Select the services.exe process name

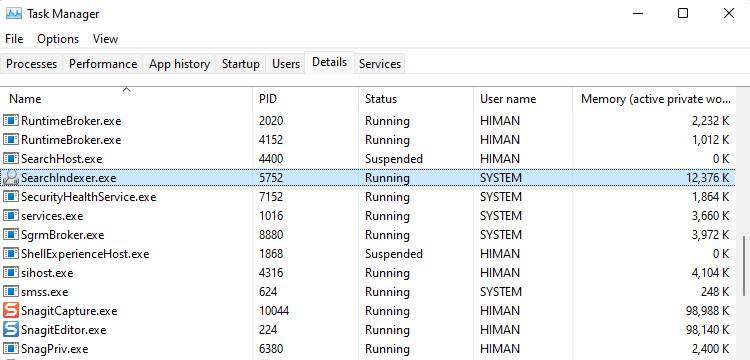coord(52,216)
